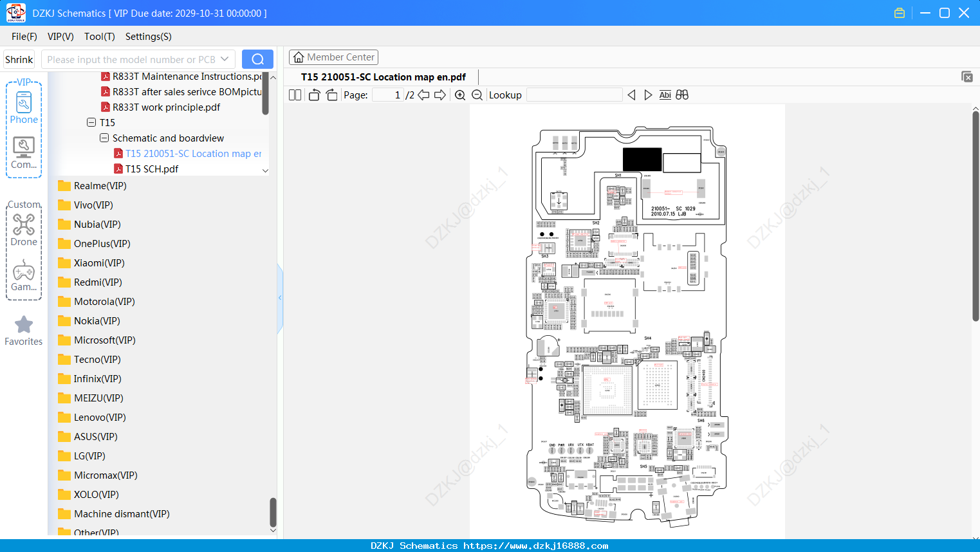Toggle whole-word match Abi icon
This screenshot has height=552, width=980.
(x=665, y=95)
